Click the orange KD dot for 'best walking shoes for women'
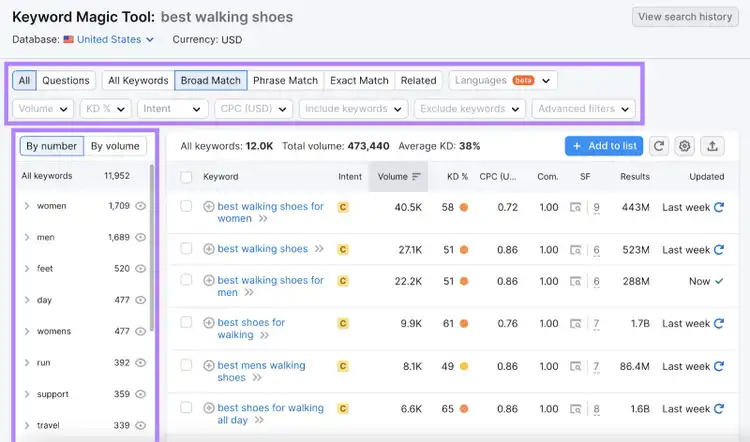 click(x=463, y=207)
